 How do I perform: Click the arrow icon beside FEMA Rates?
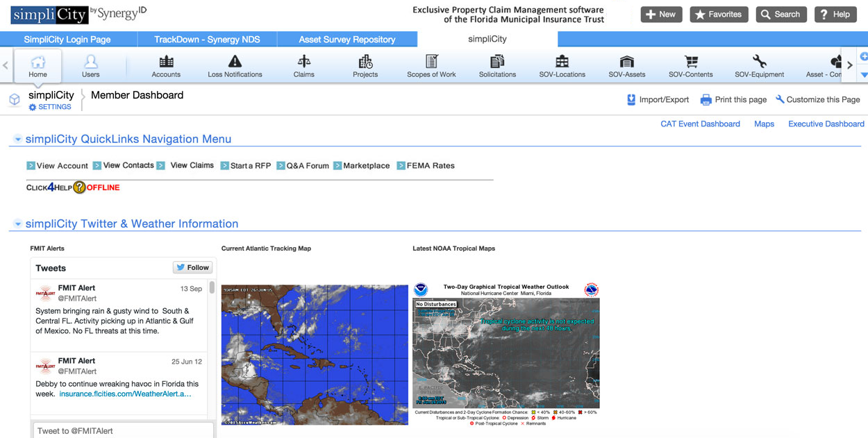coord(401,166)
